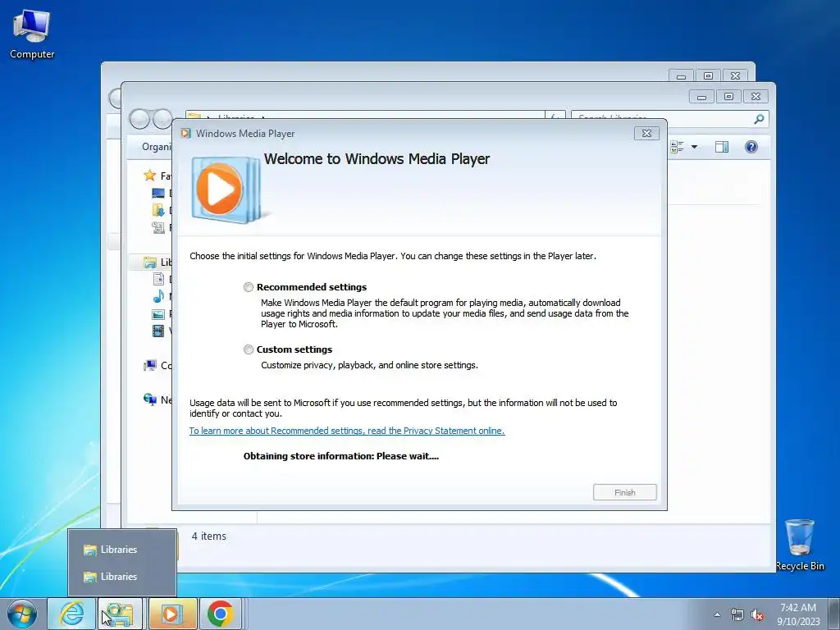The width and height of the screenshot is (840, 630).
Task: Select Downloads icon under Favorites
Action: [158, 210]
